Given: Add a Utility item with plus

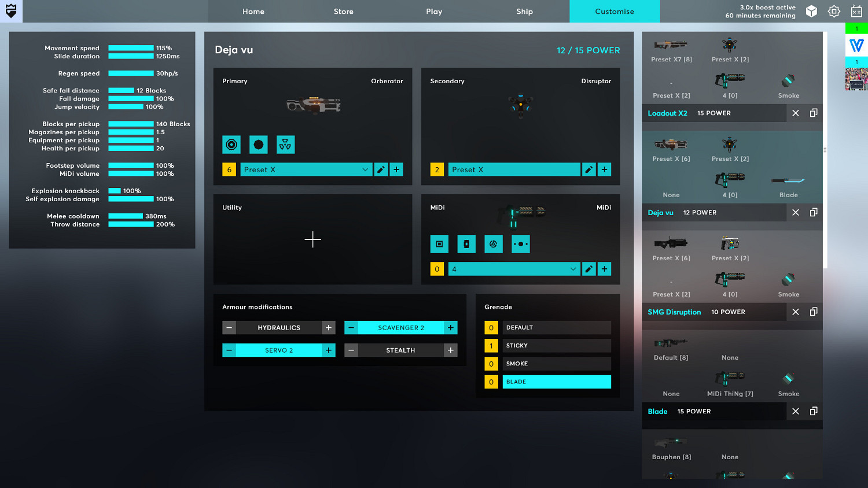Looking at the screenshot, I should coord(312,239).
